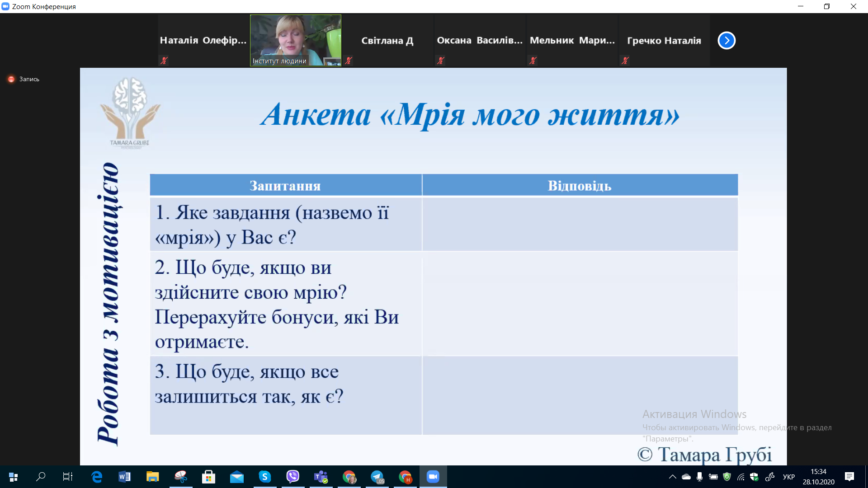868x488 pixels.
Task: Open Windows Security shield tray icon
Action: click(754, 477)
